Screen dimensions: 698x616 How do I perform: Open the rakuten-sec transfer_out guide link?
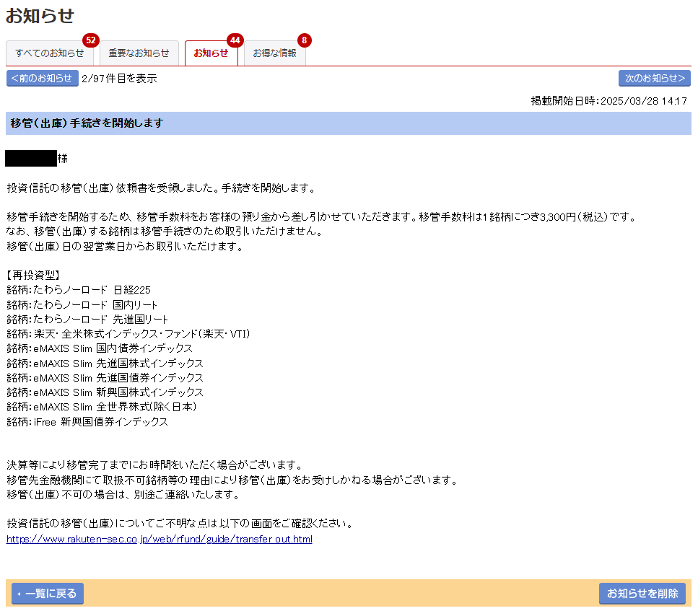pyautogui.click(x=160, y=539)
